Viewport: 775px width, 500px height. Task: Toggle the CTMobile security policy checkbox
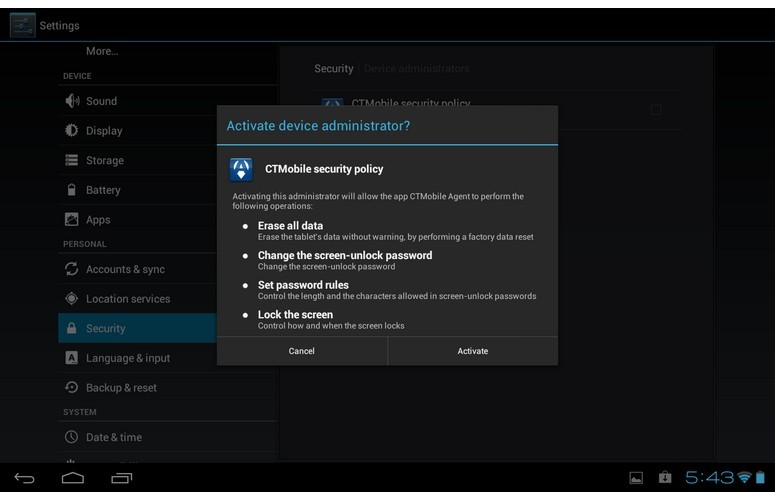click(x=656, y=110)
